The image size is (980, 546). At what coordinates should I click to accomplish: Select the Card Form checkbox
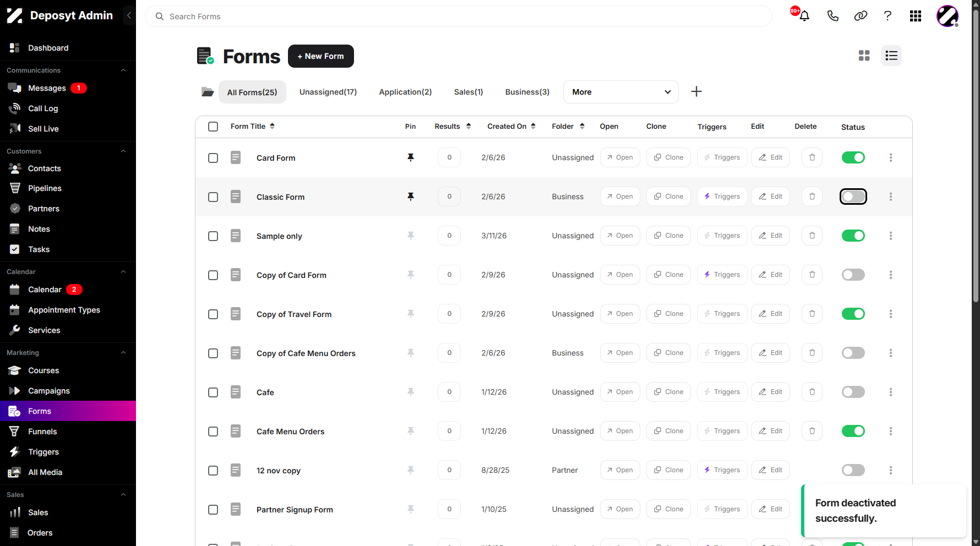(x=213, y=158)
